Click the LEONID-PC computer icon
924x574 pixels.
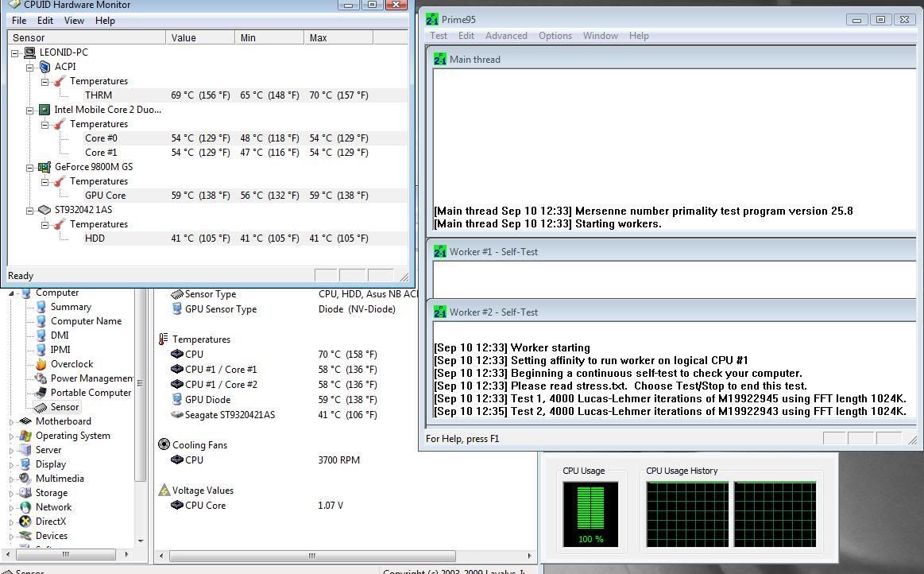coord(29,52)
